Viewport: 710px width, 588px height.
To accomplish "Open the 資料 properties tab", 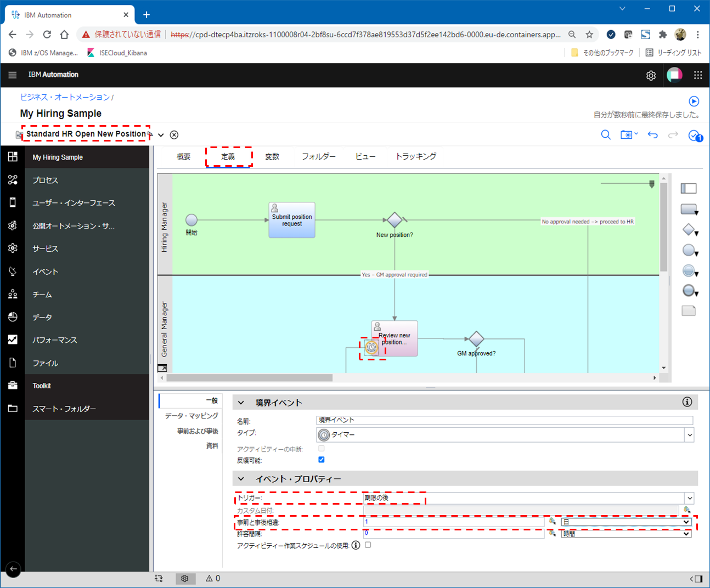I will (x=212, y=446).
